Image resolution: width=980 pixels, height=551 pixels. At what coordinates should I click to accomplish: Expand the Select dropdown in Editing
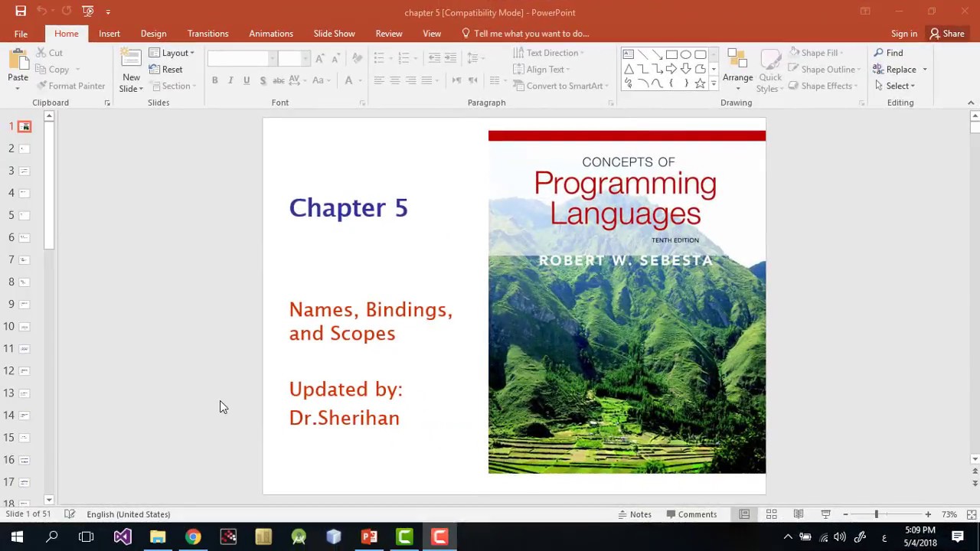coord(894,86)
